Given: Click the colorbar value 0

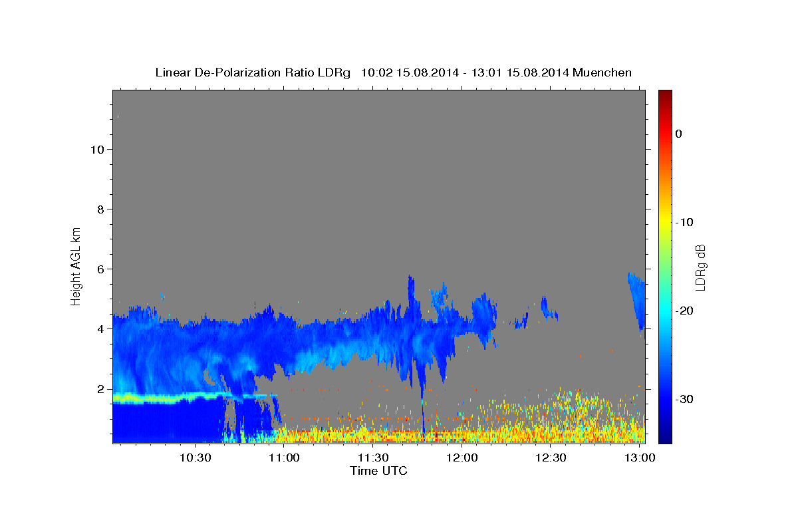Looking at the screenshot, I should [678, 134].
